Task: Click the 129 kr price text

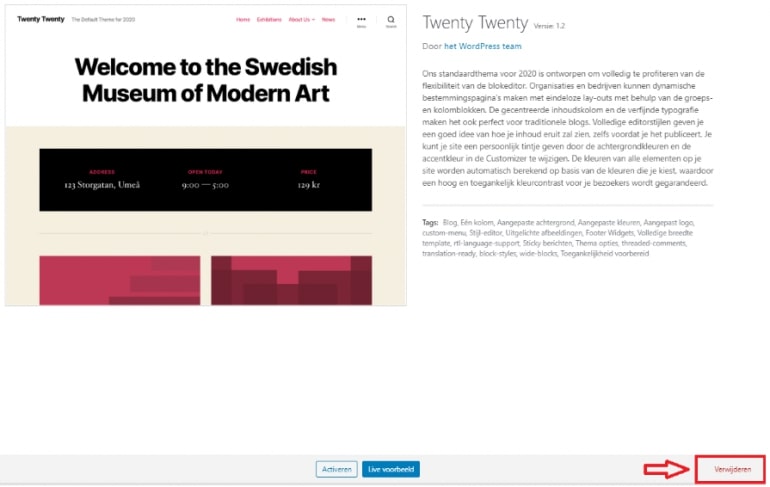Action: click(x=308, y=185)
